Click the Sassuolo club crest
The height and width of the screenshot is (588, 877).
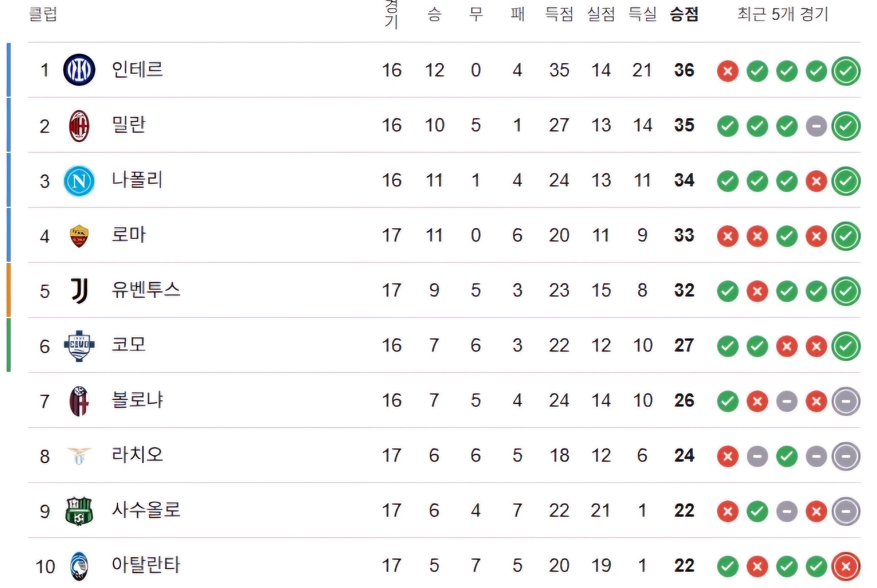(79, 511)
